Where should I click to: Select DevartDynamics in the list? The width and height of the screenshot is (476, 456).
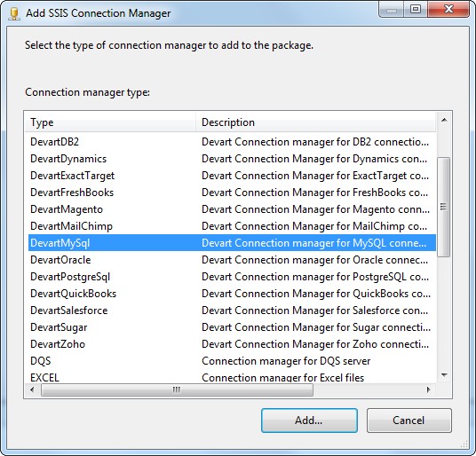coord(232,159)
